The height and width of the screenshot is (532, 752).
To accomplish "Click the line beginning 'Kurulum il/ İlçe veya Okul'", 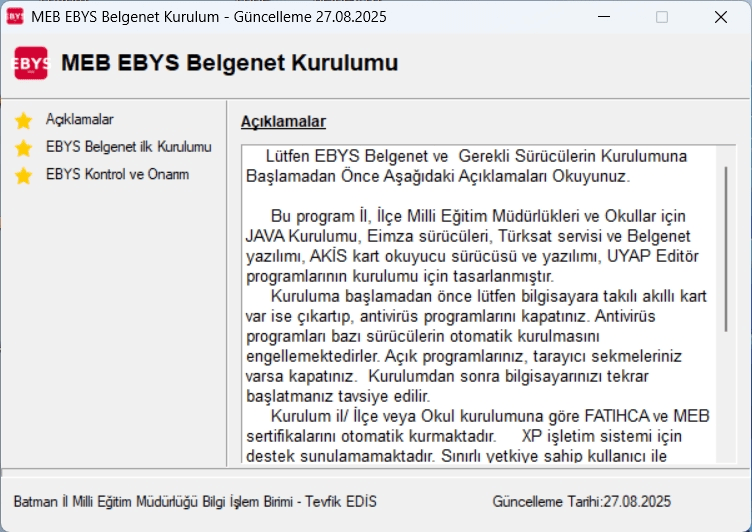I will [490, 416].
